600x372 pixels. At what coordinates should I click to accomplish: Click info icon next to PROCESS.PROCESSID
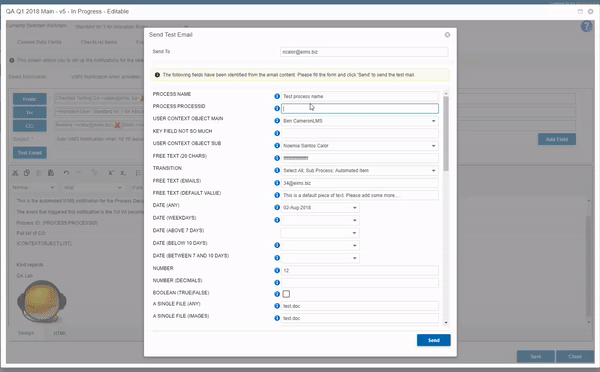coord(277,108)
